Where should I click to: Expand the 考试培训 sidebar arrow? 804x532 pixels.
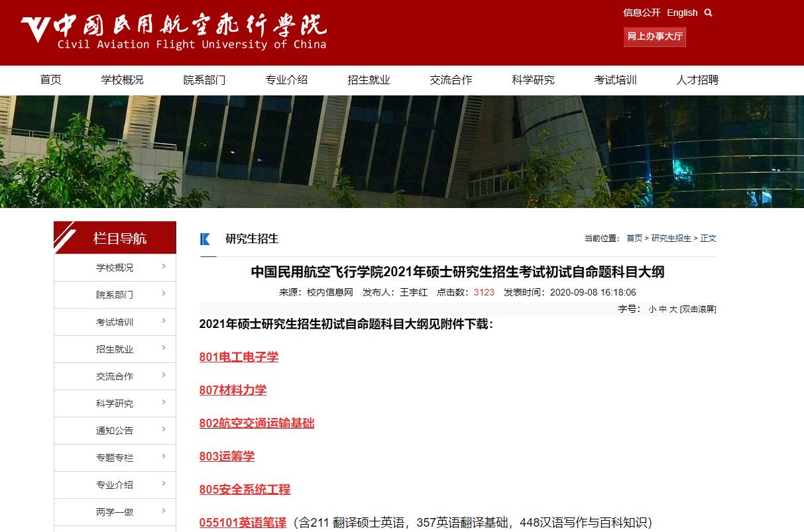pos(163,321)
